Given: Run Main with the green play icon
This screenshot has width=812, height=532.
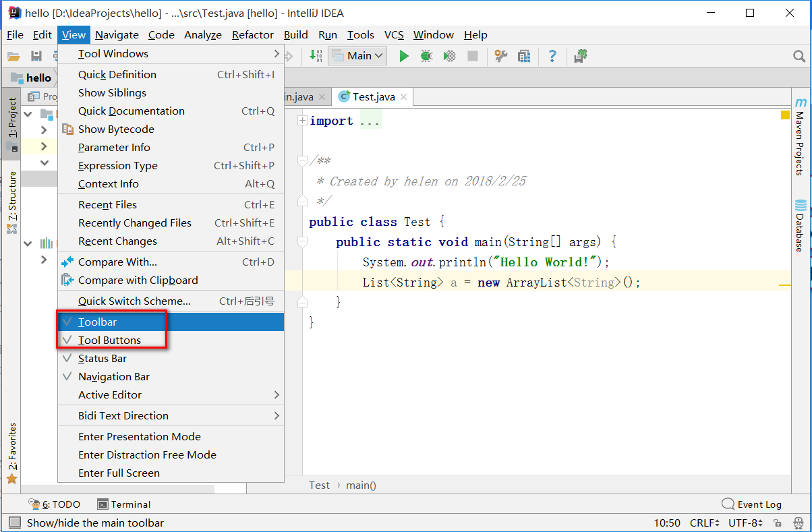Looking at the screenshot, I should (404, 56).
